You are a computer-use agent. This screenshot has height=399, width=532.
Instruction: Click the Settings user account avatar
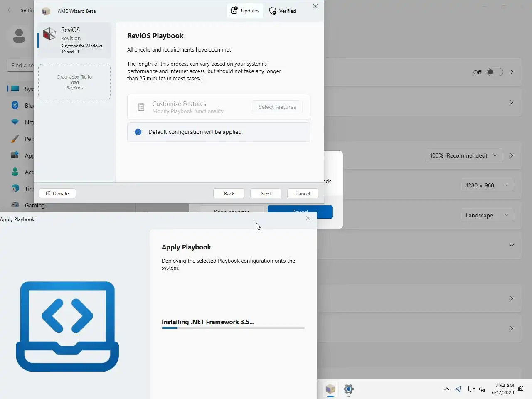[19, 36]
